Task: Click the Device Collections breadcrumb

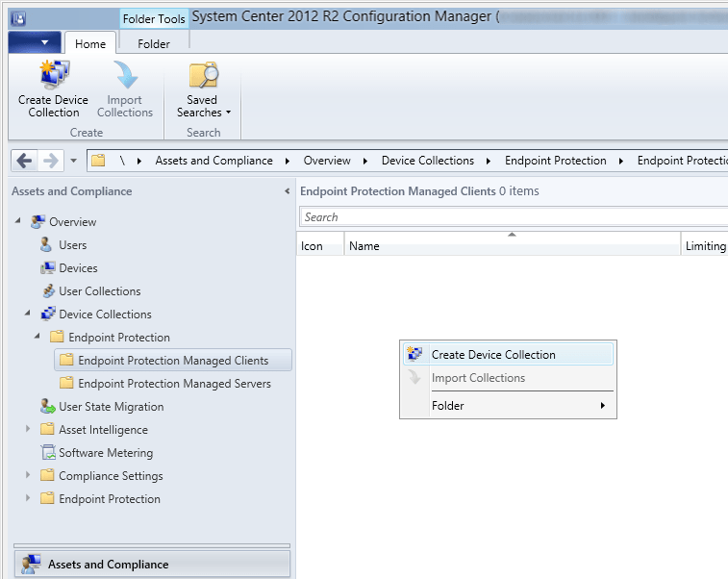Action: (x=428, y=161)
